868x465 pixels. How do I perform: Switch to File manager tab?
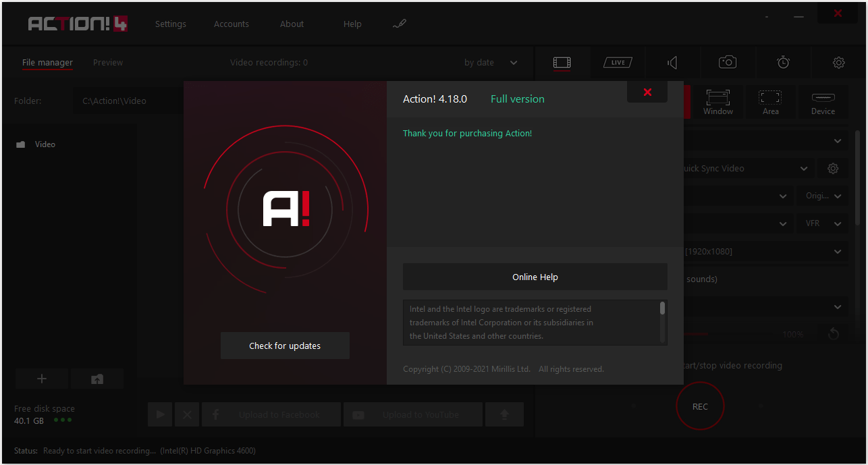pyautogui.click(x=47, y=62)
